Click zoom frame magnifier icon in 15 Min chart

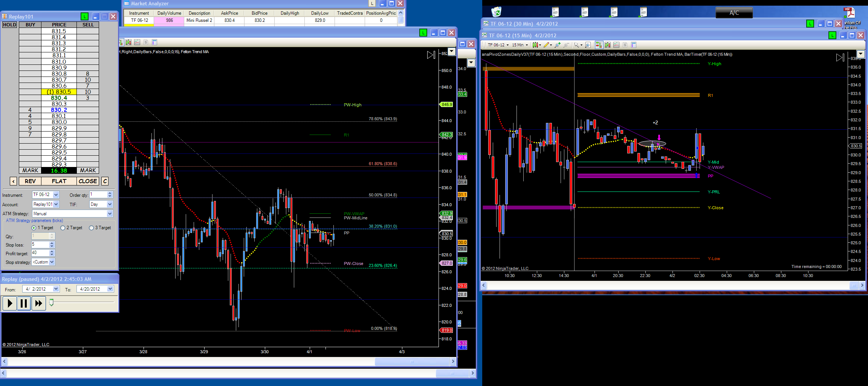pyautogui.click(x=588, y=45)
